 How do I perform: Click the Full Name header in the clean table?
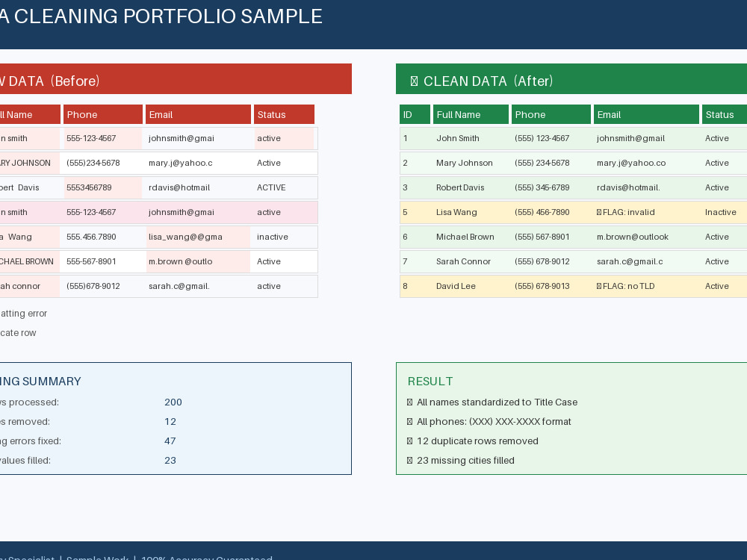tap(471, 114)
